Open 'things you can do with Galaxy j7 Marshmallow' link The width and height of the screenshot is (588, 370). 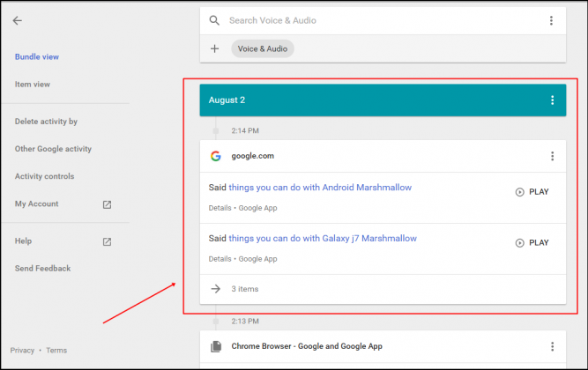pyautogui.click(x=323, y=239)
